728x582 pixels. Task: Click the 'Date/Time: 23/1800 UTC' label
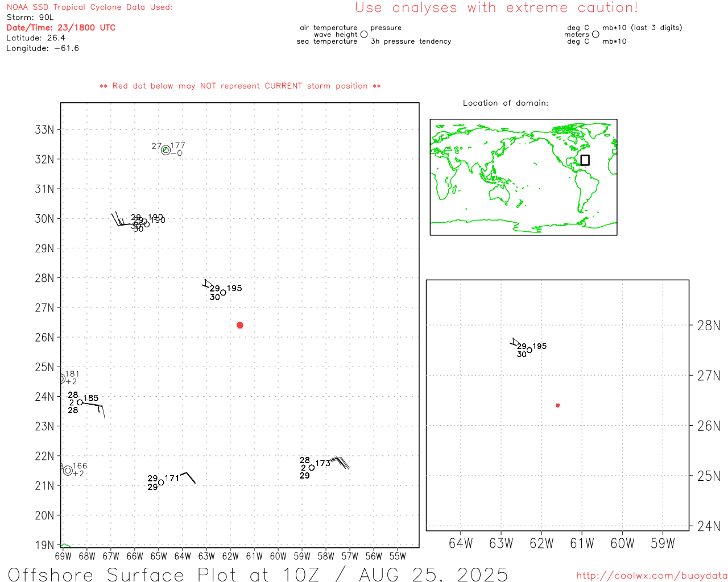click(x=61, y=27)
